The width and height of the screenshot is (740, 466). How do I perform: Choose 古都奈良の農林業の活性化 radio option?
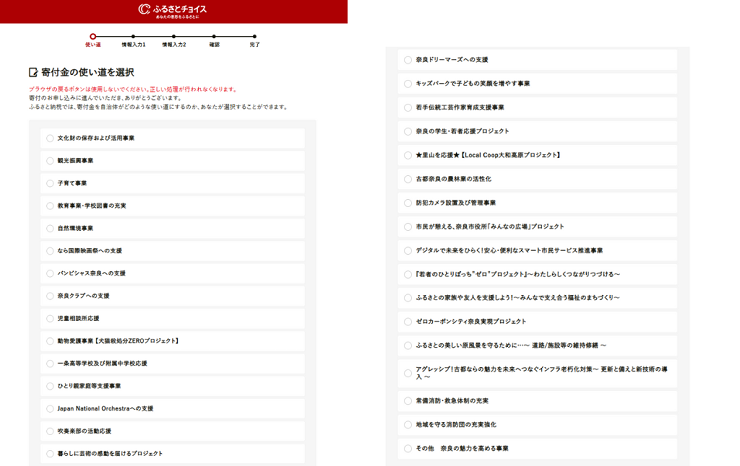pos(408,179)
